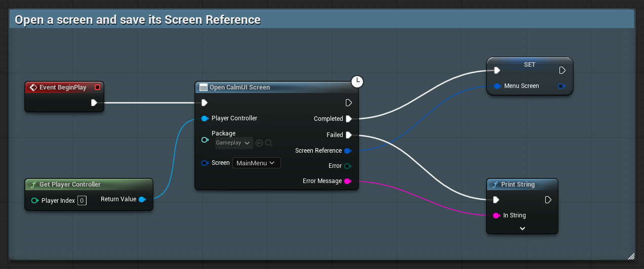
Task: Click the Player Controller input pin
Action: [x=205, y=118]
